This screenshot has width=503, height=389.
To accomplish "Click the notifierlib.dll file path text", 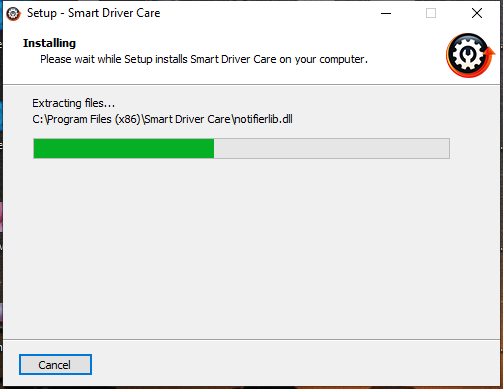I will (x=162, y=119).
